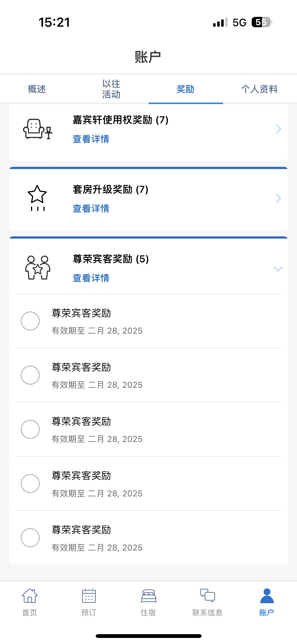Viewport: 297px width, 644px height.
Task: Collapse the 尊荣宾客奖励 section chevron
Action: (278, 269)
